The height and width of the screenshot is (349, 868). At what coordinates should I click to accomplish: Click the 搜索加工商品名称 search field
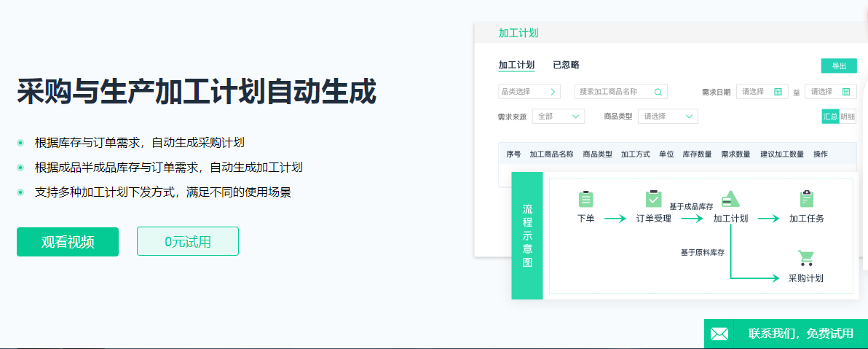click(x=621, y=91)
